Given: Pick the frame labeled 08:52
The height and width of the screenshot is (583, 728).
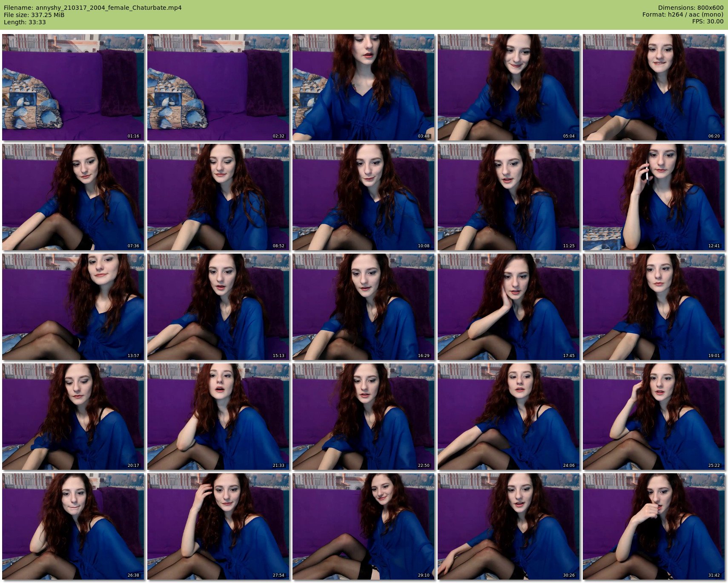Looking at the screenshot, I should click(218, 197).
